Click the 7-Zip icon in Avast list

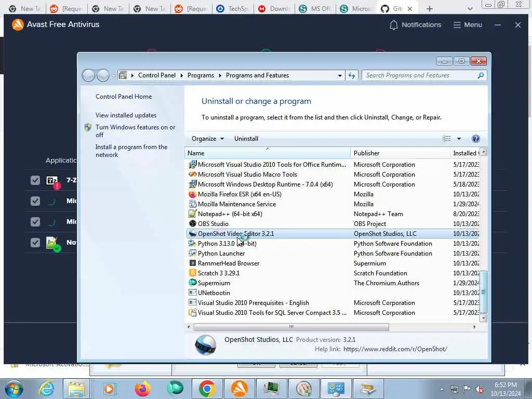pyautogui.click(x=52, y=180)
